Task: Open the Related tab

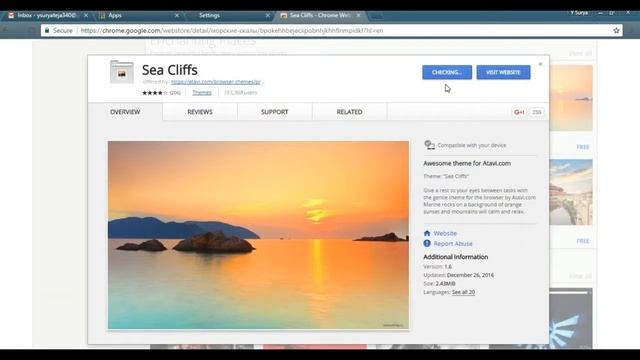Action: [349, 112]
